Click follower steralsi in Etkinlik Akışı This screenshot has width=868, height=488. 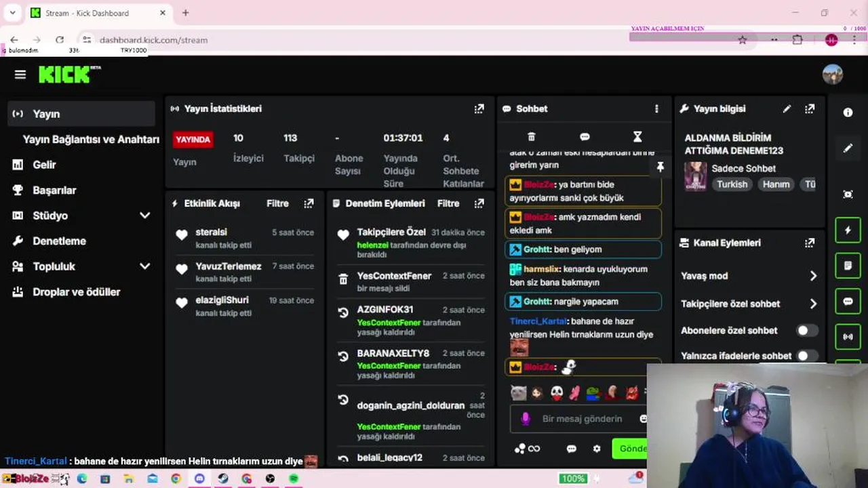point(211,232)
